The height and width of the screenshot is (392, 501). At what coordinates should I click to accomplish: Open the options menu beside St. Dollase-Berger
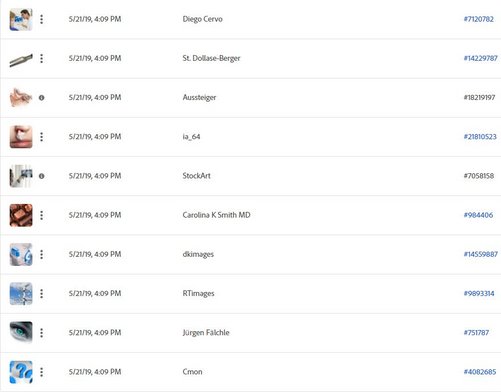42,59
